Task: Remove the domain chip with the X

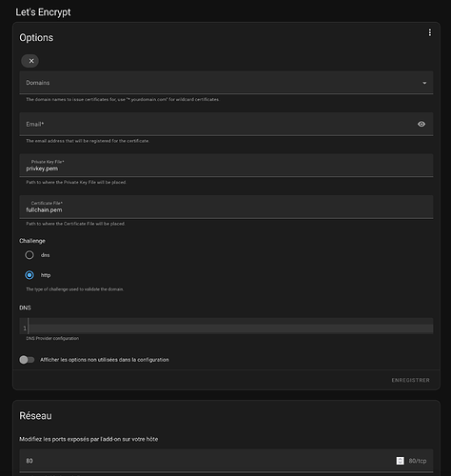Action: pos(30,61)
